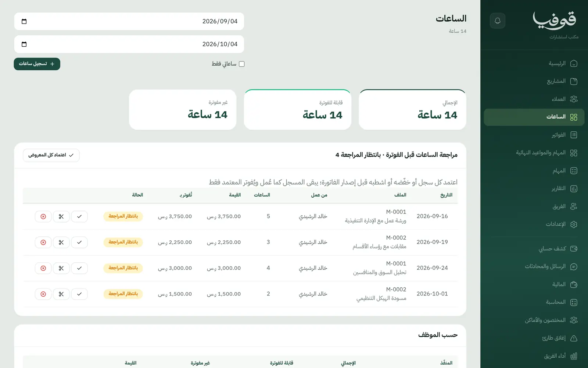The width and height of the screenshot is (588, 368).
Task: Click the 2026/10/04 end date field
Action: pos(129,44)
